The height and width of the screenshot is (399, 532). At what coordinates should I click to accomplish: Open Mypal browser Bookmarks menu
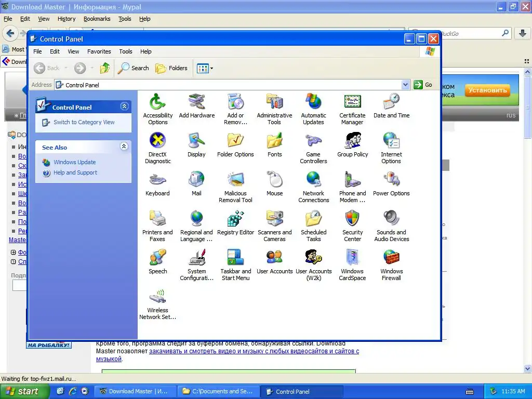click(97, 19)
